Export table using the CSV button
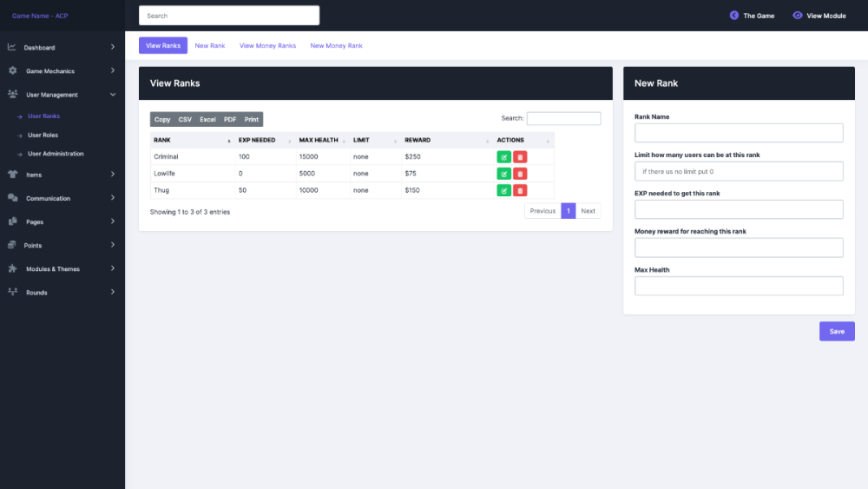 coord(185,120)
